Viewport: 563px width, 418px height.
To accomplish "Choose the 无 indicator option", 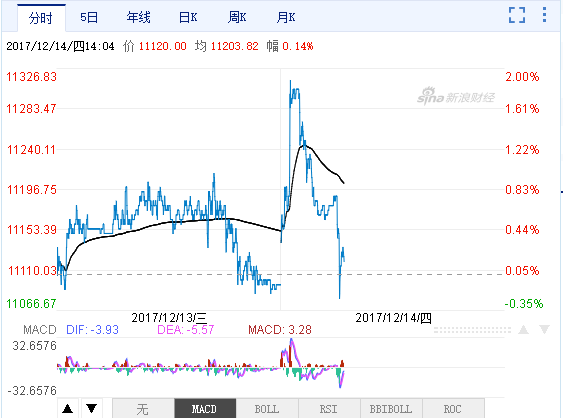I will (x=143, y=408).
